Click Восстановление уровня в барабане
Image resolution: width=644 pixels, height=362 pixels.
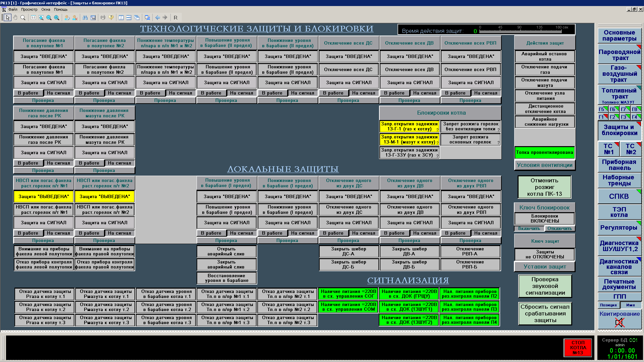[x=226, y=278]
